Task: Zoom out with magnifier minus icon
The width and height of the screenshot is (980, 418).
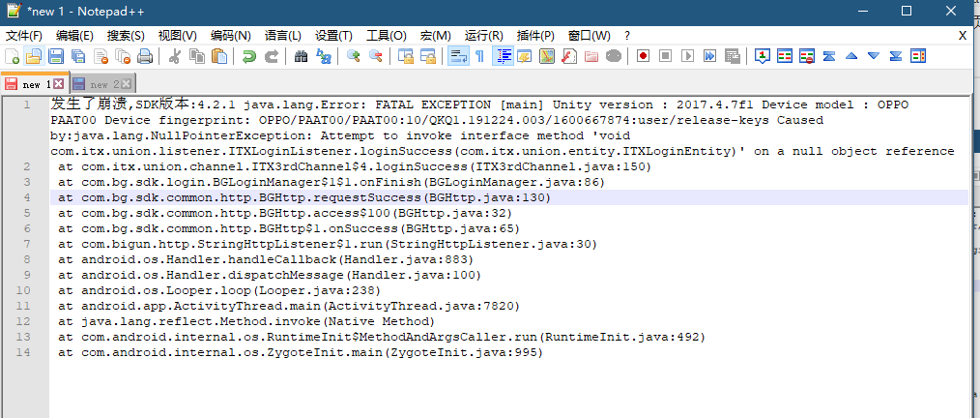Action: 375,56
